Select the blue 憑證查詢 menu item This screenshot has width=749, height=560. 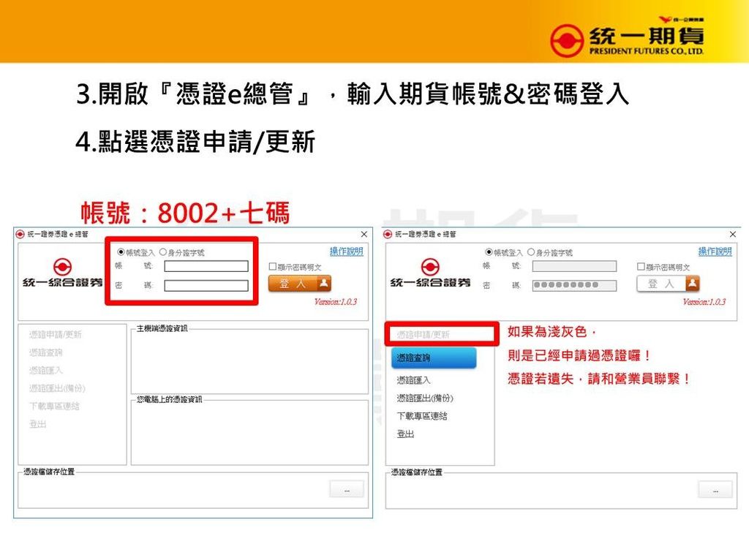click(434, 357)
